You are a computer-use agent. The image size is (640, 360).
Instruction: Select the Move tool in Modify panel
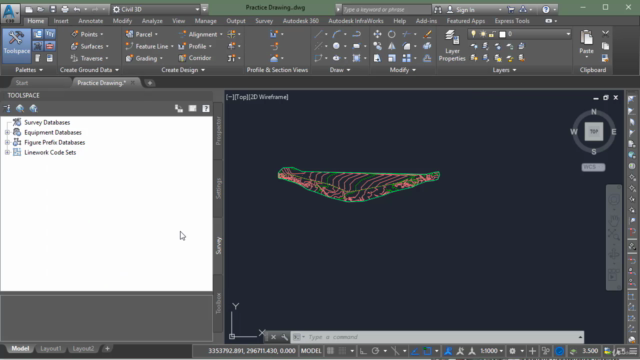click(377, 34)
